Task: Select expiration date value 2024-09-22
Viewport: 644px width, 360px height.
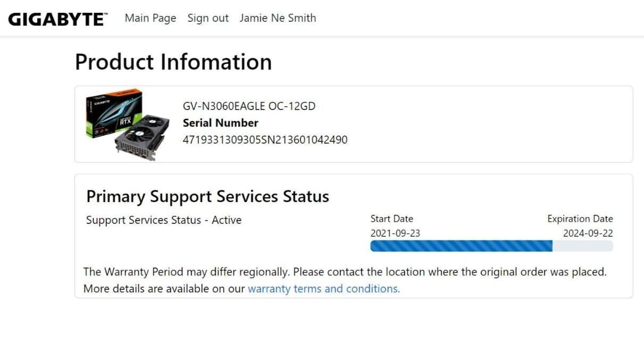Action: tap(588, 233)
